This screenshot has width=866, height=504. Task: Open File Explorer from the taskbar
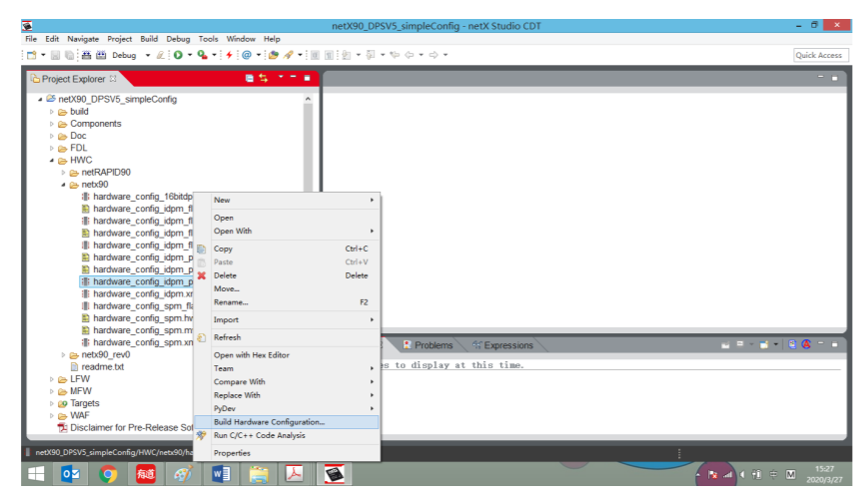coord(259,474)
